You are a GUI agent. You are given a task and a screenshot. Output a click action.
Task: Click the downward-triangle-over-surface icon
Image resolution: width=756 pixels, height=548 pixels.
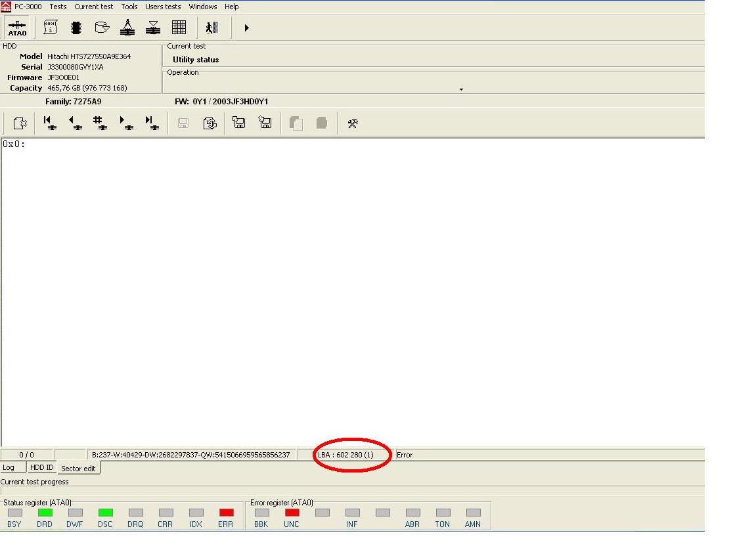point(153,28)
